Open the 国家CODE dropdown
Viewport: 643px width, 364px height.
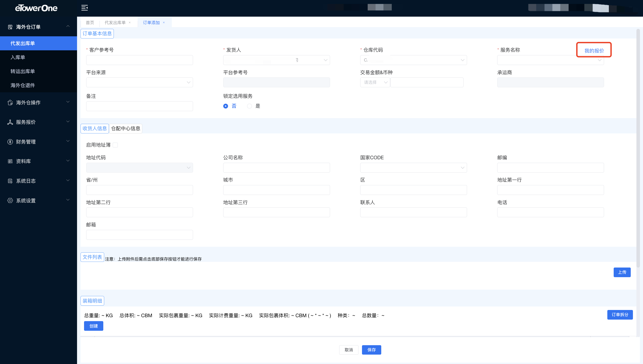point(413,168)
